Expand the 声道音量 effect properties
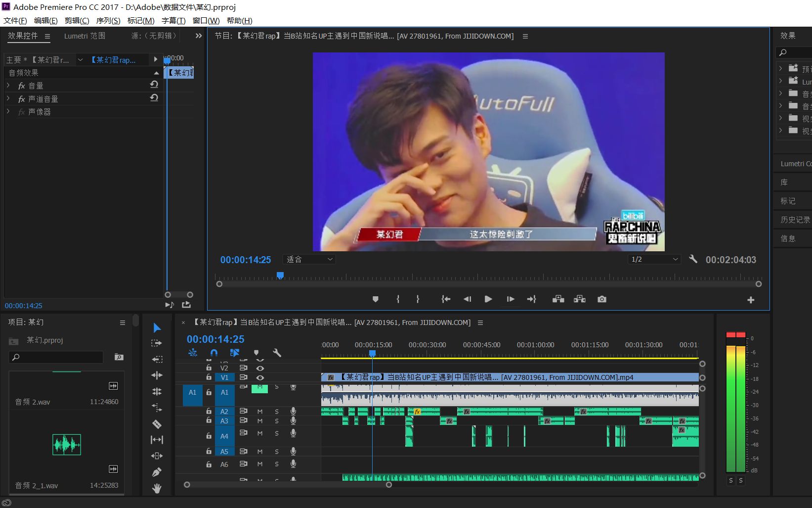This screenshot has width=812, height=508. click(x=8, y=98)
